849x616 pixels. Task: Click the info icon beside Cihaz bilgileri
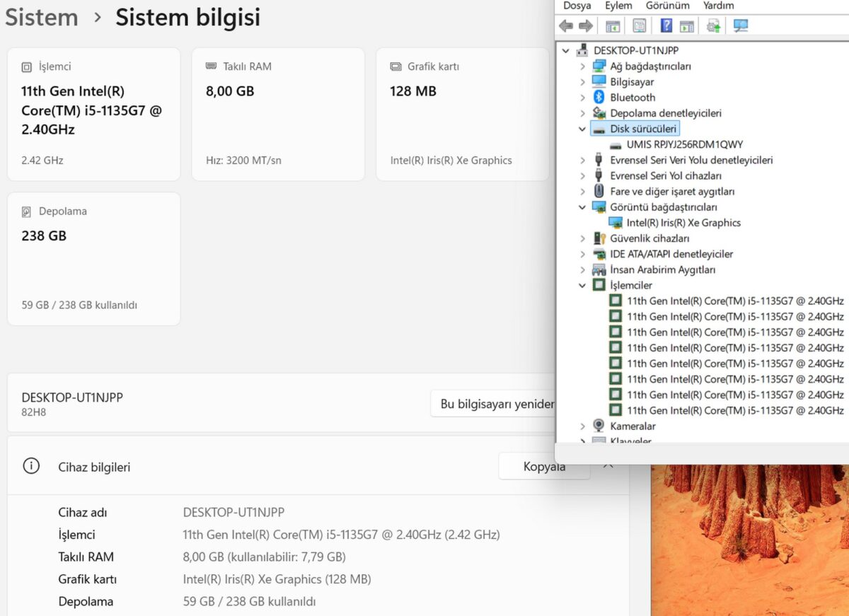30,466
